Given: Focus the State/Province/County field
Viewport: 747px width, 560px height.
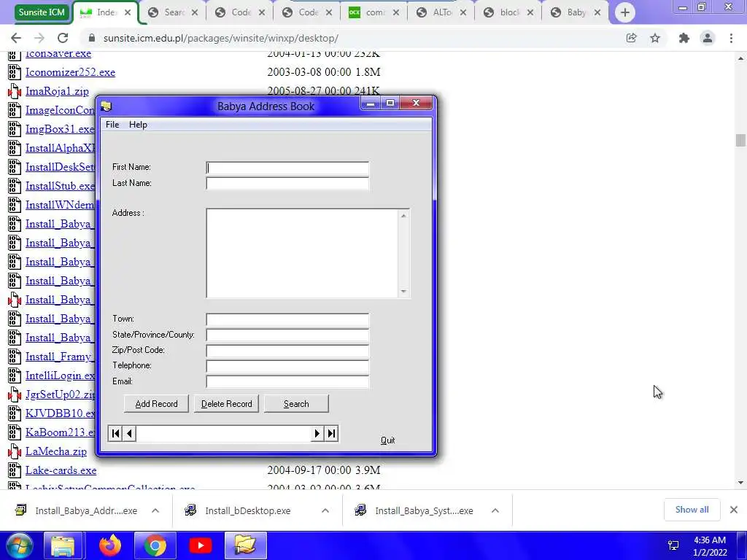Looking at the screenshot, I should 287,335.
